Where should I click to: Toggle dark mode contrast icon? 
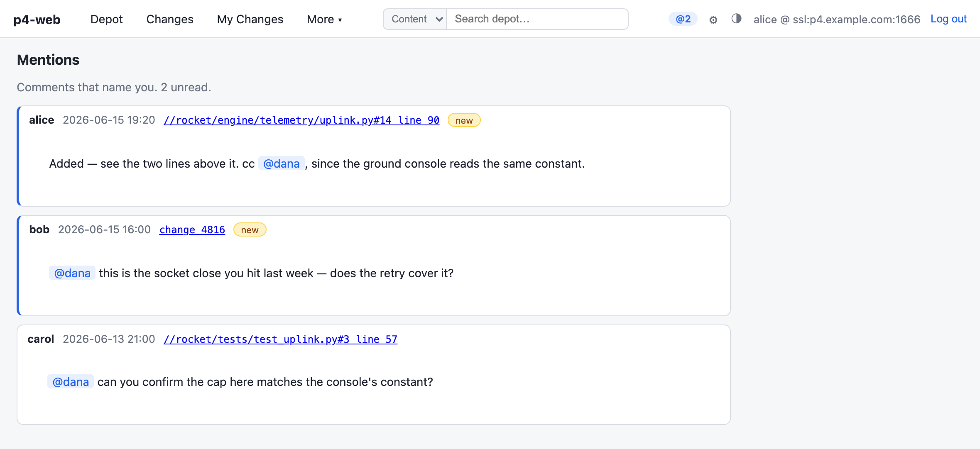[x=736, y=19]
